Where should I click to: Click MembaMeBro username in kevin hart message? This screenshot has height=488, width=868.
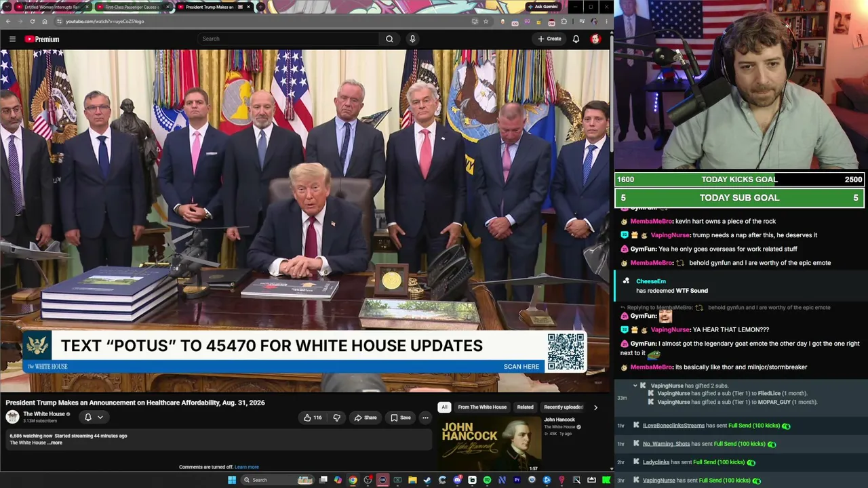651,221
